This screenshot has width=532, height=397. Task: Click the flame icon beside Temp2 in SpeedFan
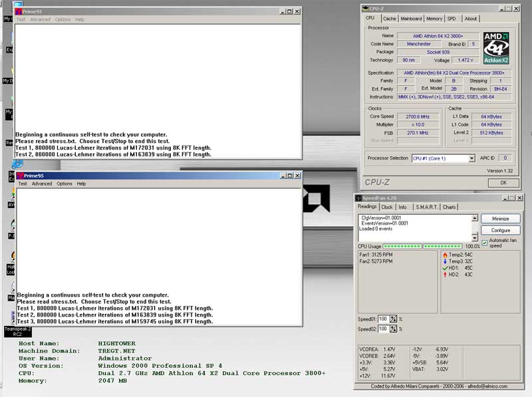[x=445, y=255]
